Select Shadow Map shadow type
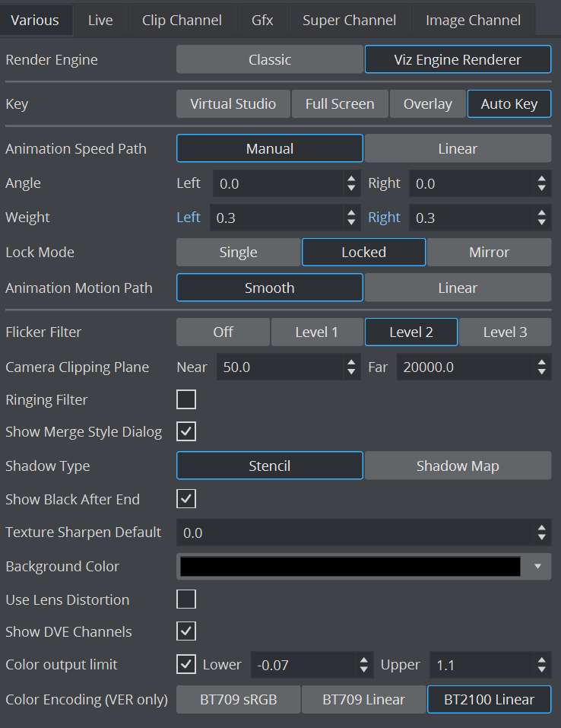 pyautogui.click(x=458, y=466)
